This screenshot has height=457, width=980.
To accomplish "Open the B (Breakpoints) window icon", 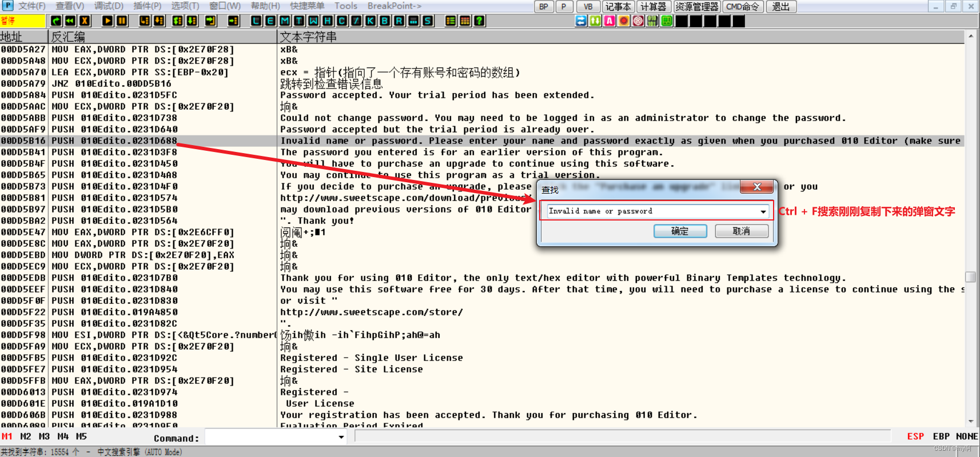I will point(385,21).
